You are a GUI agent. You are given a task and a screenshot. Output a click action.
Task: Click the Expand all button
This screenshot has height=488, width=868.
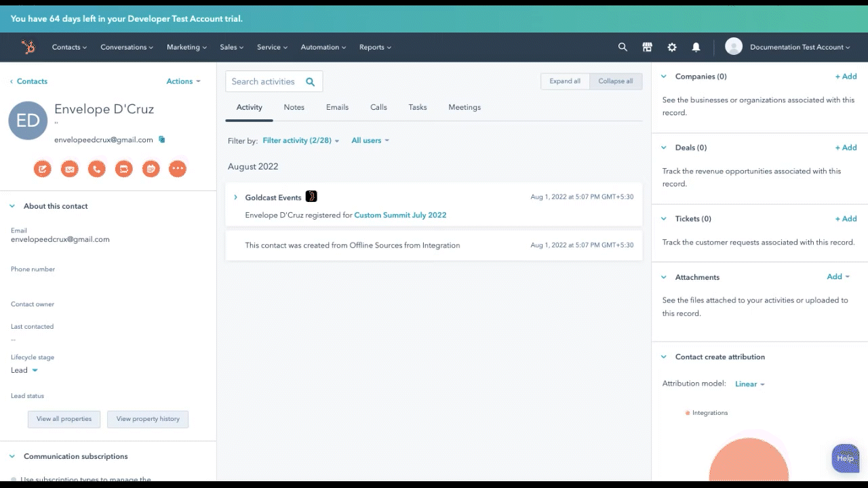click(565, 81)
